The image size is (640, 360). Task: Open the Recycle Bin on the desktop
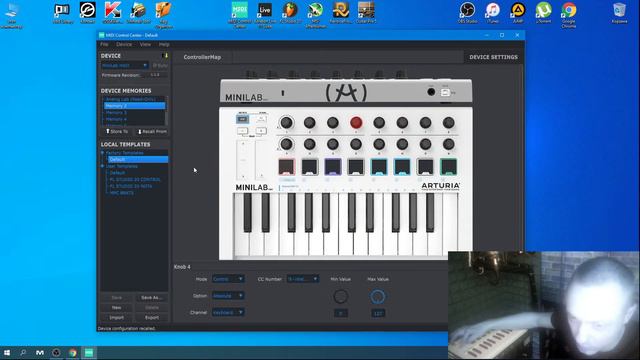tap(619, 13)
